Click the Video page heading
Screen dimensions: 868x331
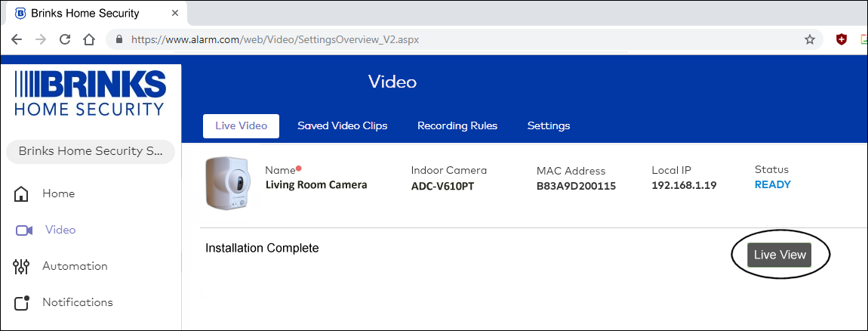[392, 82]
